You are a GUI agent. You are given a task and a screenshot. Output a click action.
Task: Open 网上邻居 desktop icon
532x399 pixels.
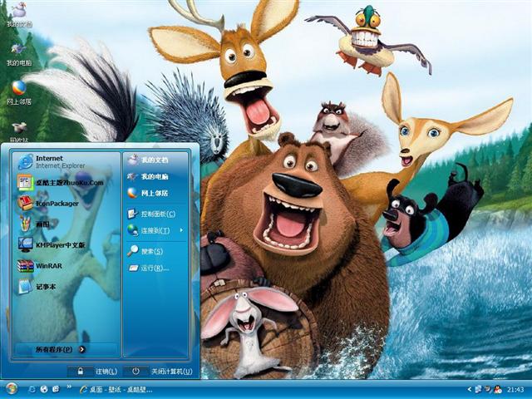point(19,92)
